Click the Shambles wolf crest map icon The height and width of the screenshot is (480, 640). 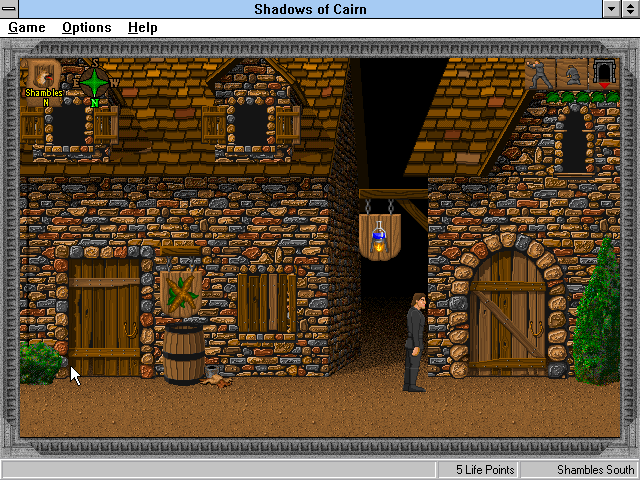44,75
